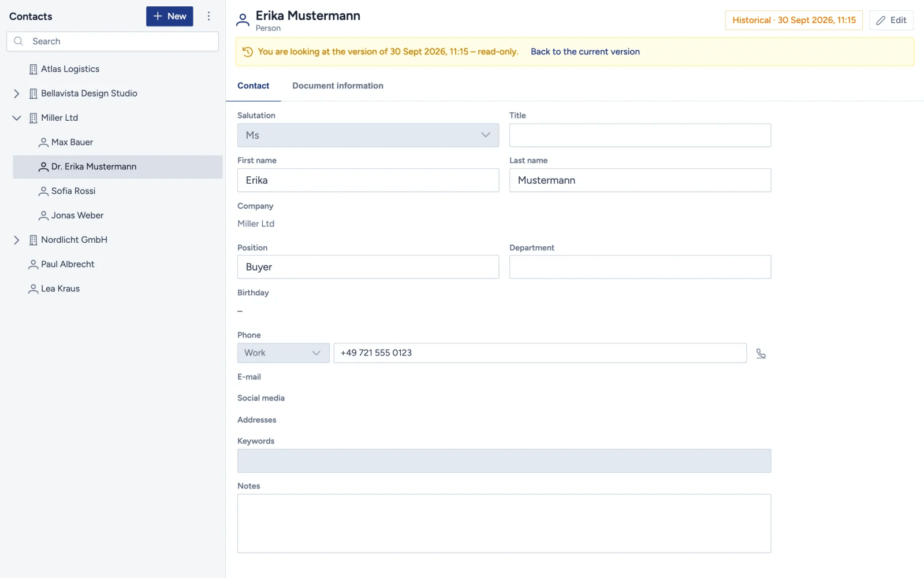Viewport: 924px width, 578px height.
Task: Expand the Nordlicht GmbH tree node
Action: (16, 240)
